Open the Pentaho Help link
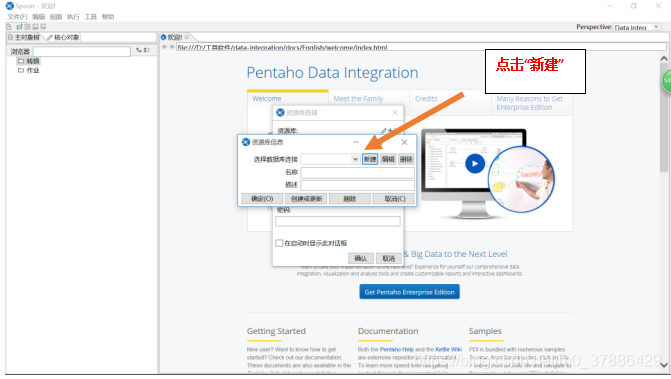 397,349
